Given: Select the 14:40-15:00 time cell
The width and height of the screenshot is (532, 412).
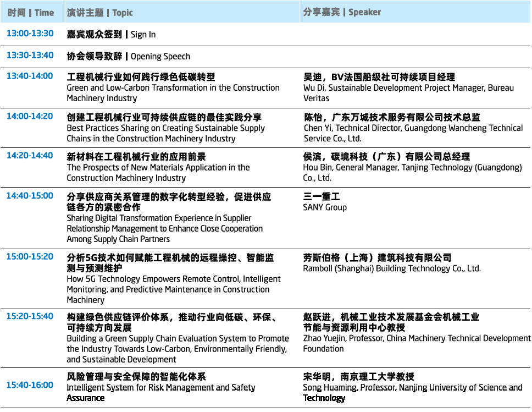Looking at the screenshot, I should click(30, 196).
